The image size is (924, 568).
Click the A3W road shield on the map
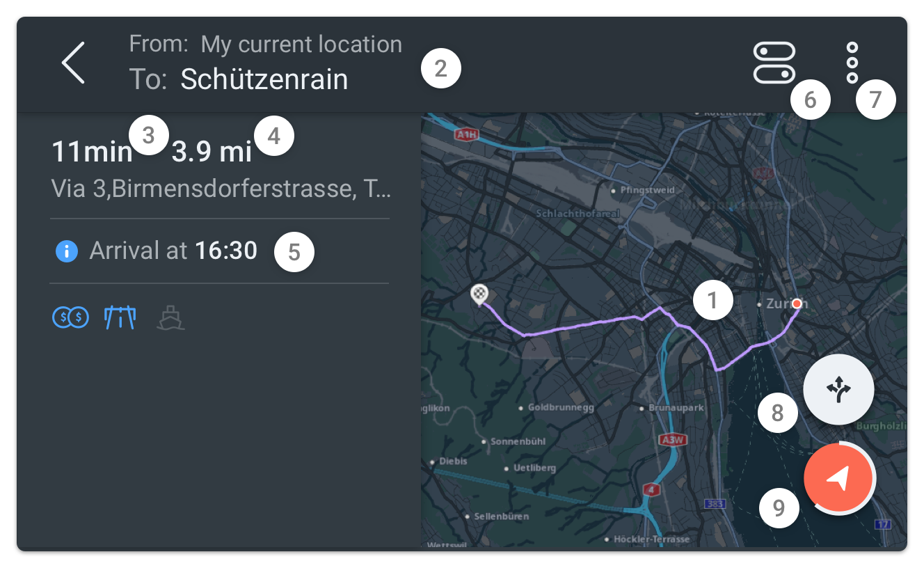673,439
